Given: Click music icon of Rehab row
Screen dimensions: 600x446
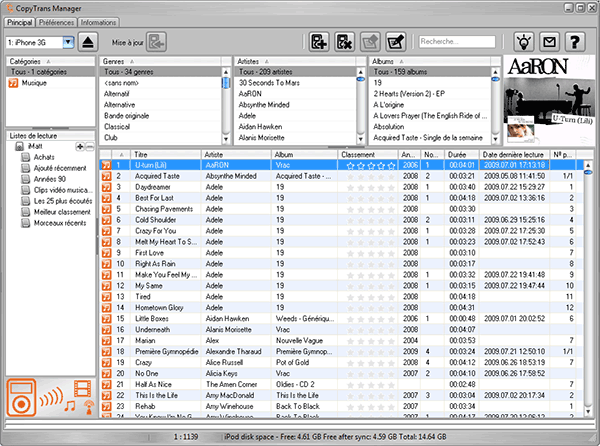Looking at the screenshot, I should (106, 406).
